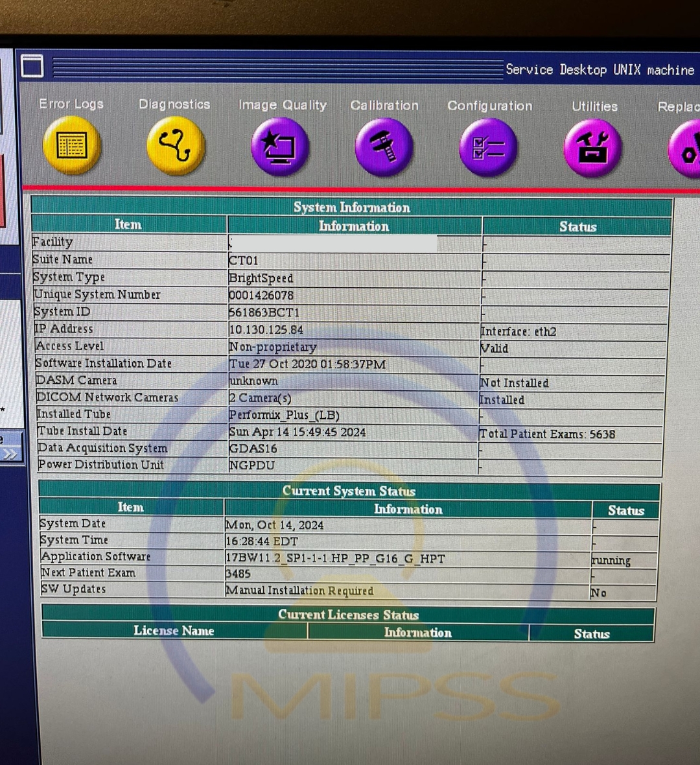Click the Diagnostics label
This screenshot has width=700, height=765.
coord(174,104)
